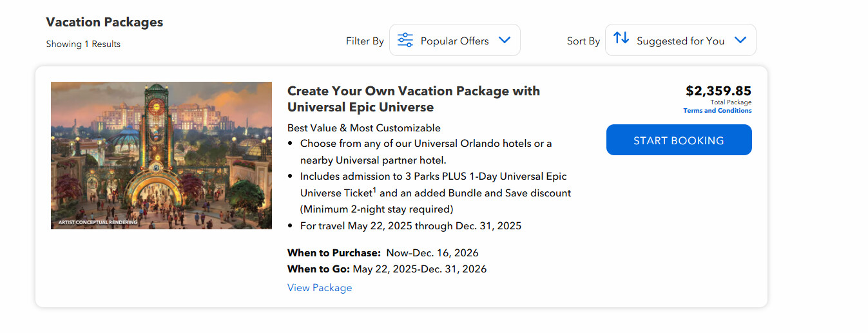This screenshot has width=868, height=333.
Task: Click the Showing 1 Results text
Action: coord(83,44)
